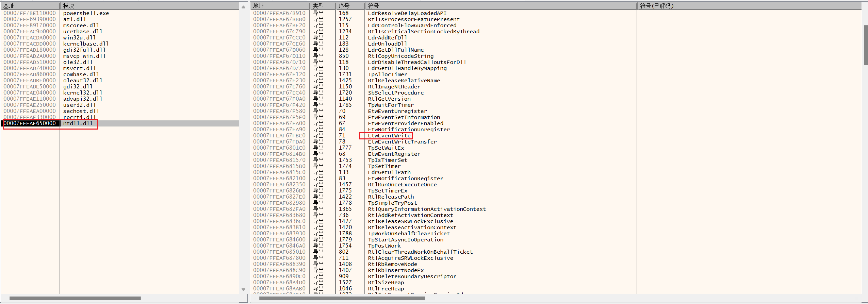Click the 符号(已解码) column header
Image resolution: width=868 pixels, height=304 pixels.
[749, 6]
